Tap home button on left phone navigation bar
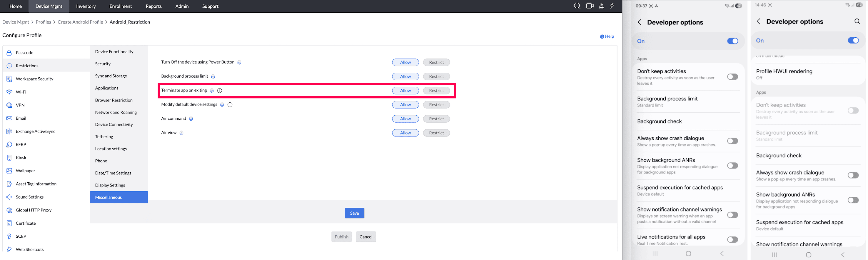The width and height of the screenshot is (868, 260). [x=688, y=253]
